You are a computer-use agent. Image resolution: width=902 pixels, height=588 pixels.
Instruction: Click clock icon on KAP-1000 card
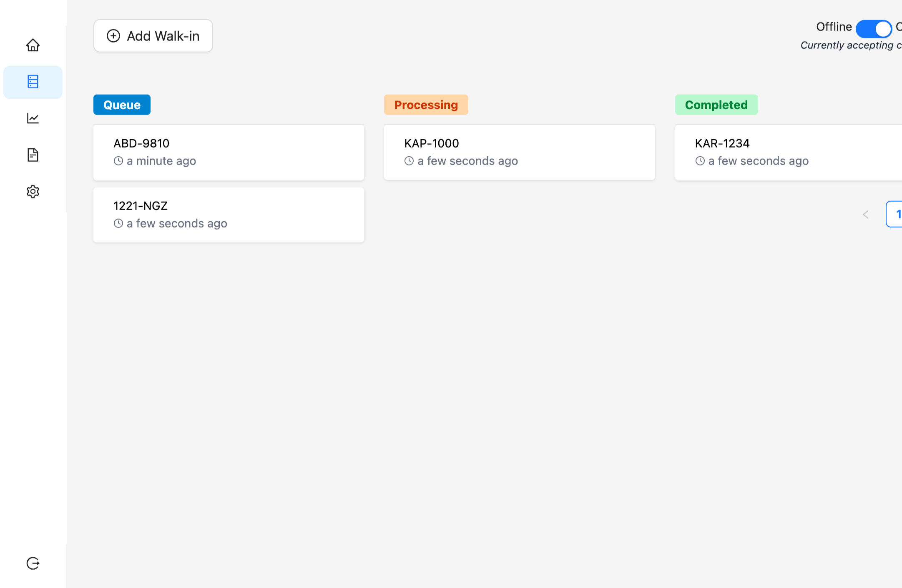click(x=409, y=161)
